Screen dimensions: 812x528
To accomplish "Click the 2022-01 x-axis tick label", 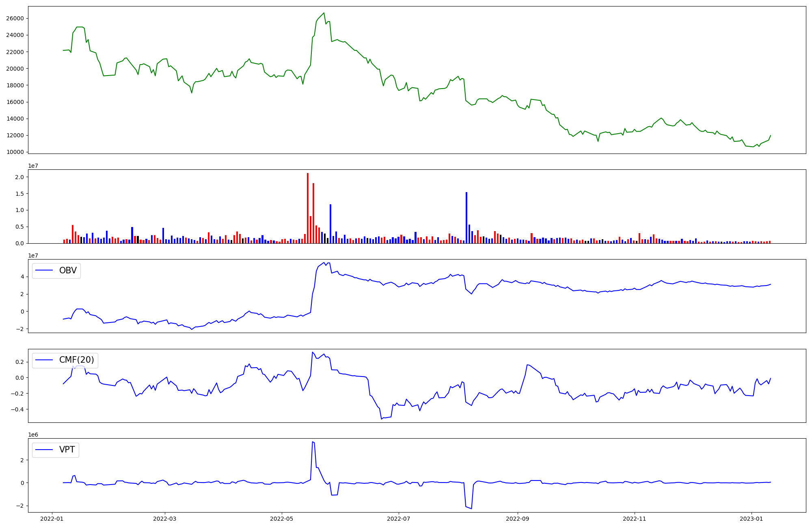I will pyautogui.click(x=52, y=519).
